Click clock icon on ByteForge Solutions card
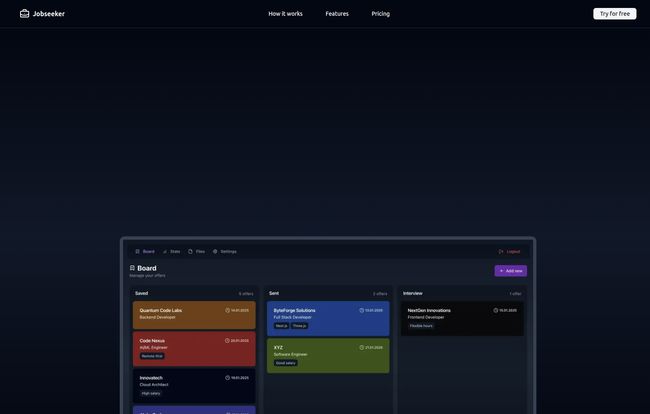 [x=362, y=310]
